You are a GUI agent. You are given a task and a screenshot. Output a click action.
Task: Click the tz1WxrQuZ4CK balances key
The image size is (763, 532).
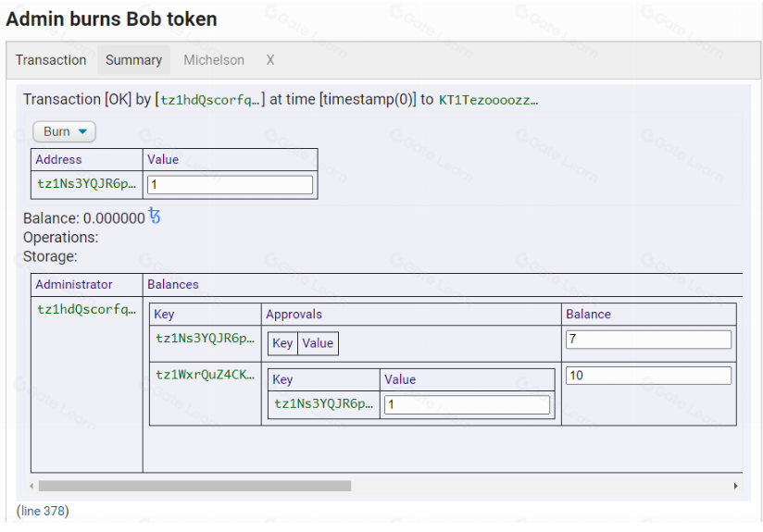click(x=205, y=375)
